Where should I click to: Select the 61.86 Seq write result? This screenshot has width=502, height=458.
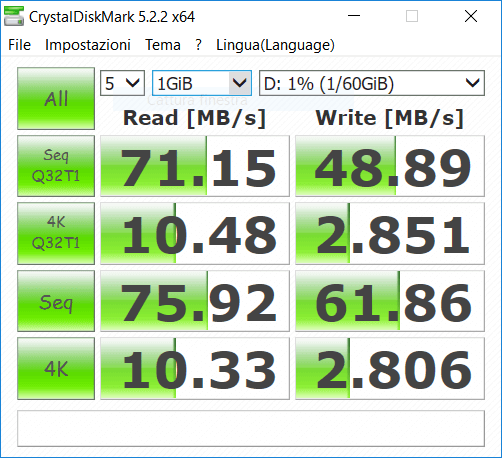point(390,301)
